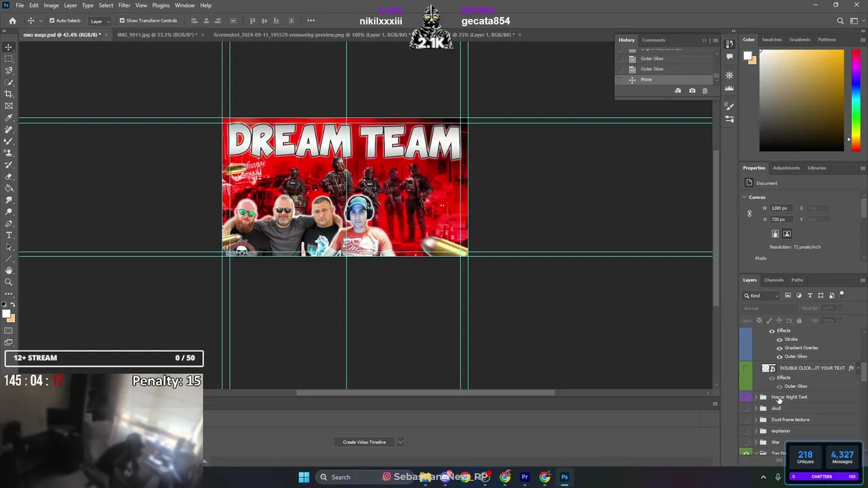
Task: Toggle the Auto-Select checkbox
Action: (52, 21)
